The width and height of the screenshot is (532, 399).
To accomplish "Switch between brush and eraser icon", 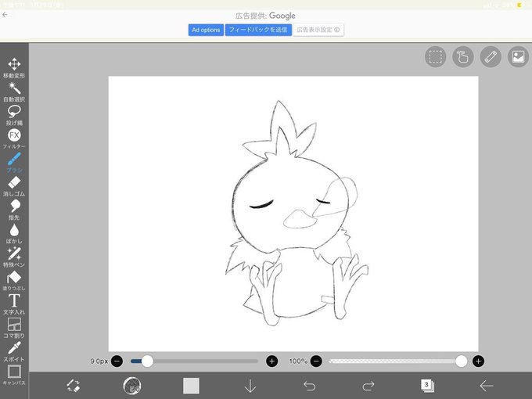I will [74, 386].
